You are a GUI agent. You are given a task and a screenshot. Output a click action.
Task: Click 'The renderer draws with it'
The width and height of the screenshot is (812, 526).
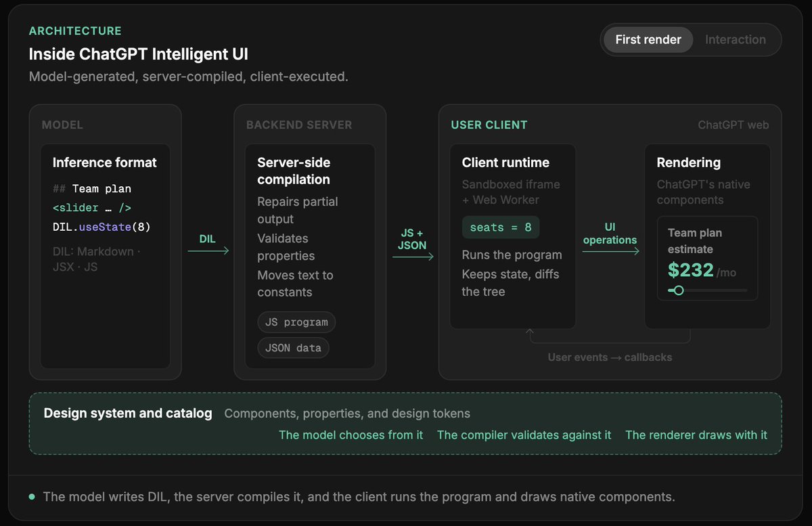point(696,435)
